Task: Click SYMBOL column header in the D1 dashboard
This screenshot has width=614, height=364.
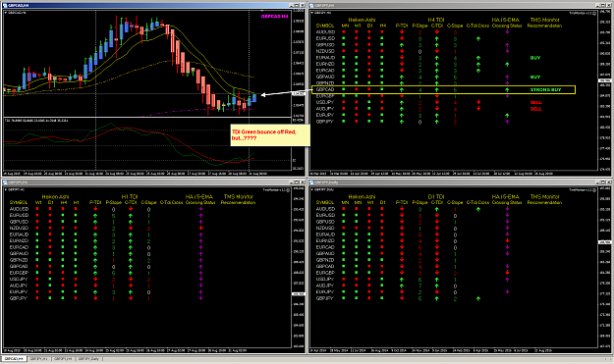Action: pos(325,202)
